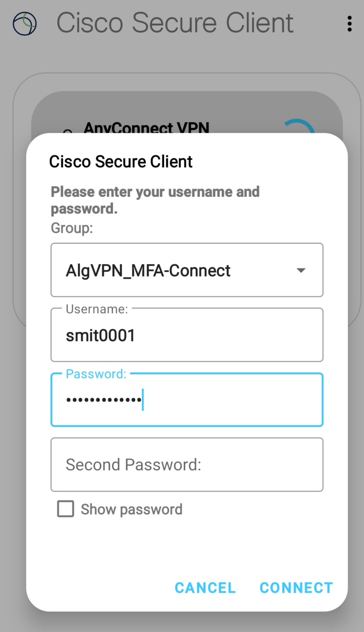The width and height of the screenshot is (364, 632).
Task: Select the Second Password field
Action: (x=187, y=464)
